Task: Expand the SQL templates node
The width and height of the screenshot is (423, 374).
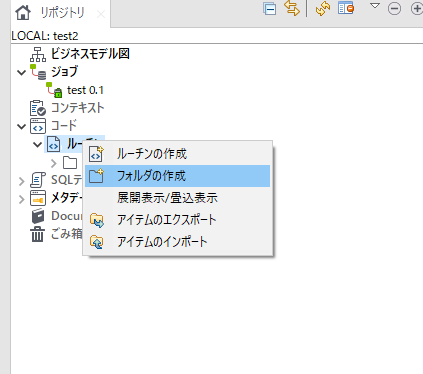Action: [x=22, y=181]
